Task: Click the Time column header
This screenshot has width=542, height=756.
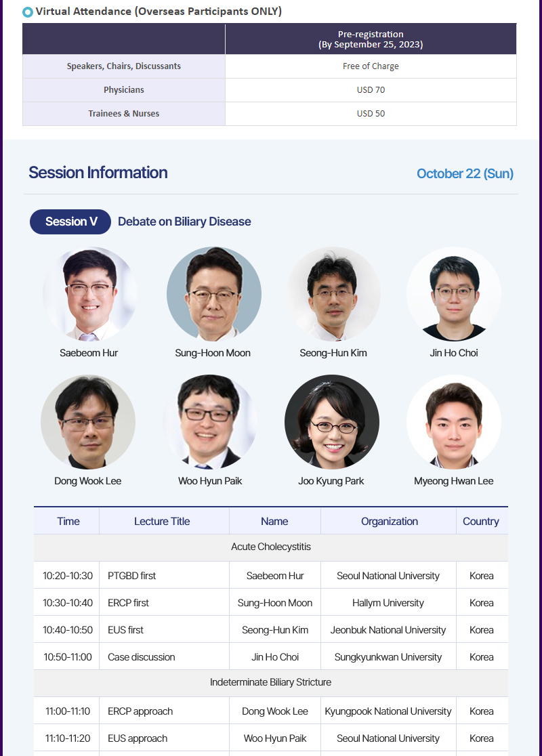Action: [x=68, y=521]
